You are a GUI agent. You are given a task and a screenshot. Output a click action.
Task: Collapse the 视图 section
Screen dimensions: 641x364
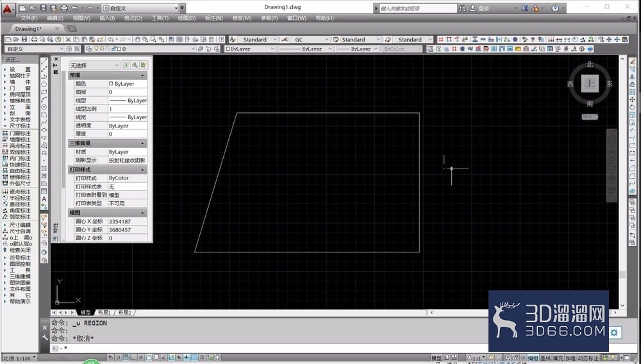[x=142, y=213]
